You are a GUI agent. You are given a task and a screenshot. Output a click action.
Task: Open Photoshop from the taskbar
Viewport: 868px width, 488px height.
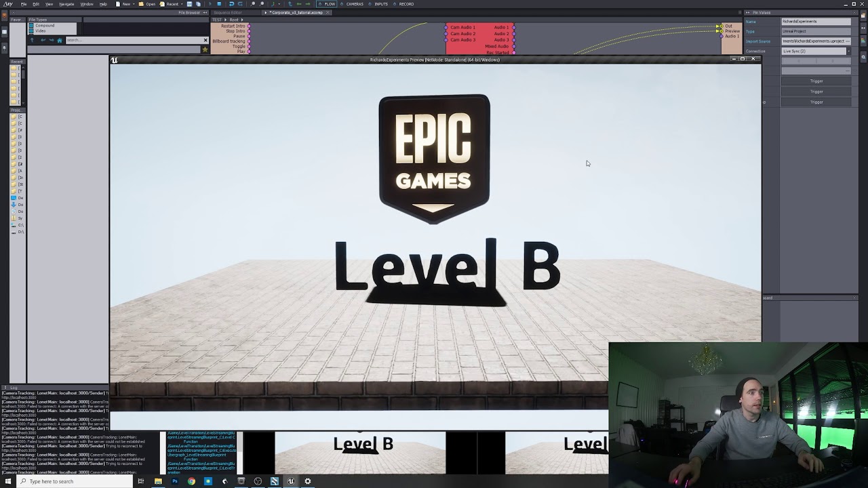[x=174, y=481]
